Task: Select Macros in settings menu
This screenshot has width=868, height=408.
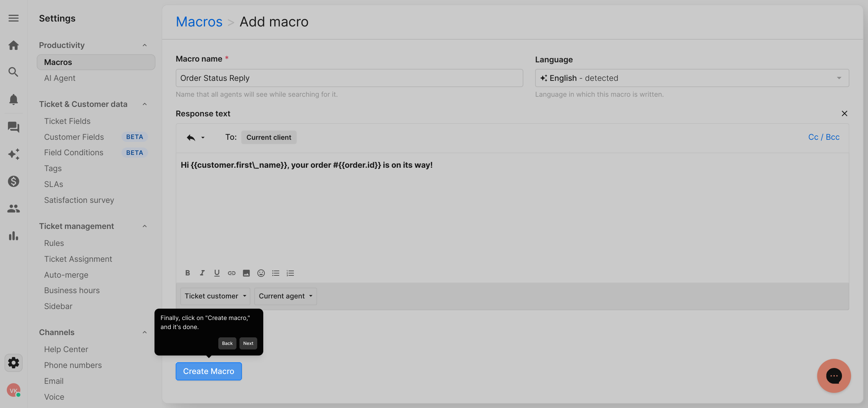Action: pos(96,62)
